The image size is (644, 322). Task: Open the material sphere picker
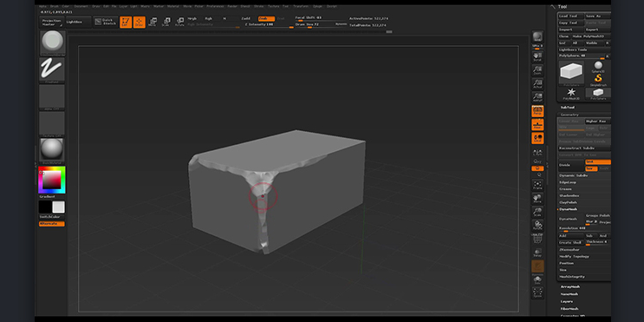(x=52, y=150)
